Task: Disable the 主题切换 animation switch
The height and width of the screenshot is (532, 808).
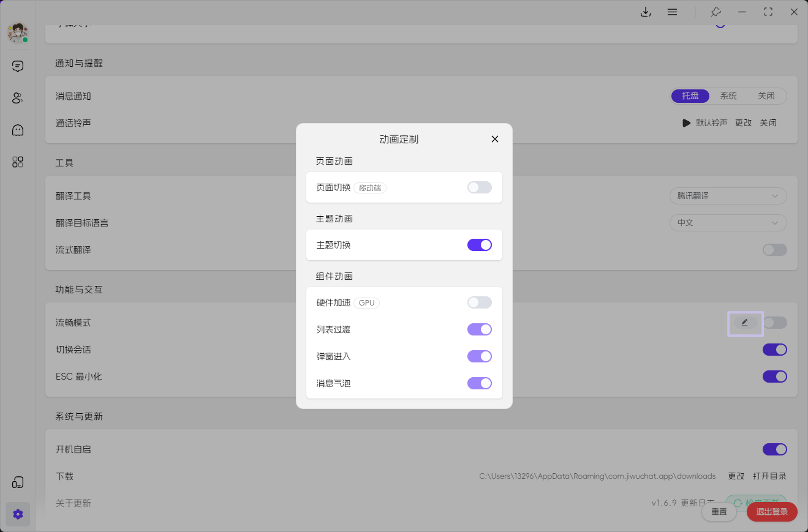Action: pyautogui.click(x=480, y=245)
